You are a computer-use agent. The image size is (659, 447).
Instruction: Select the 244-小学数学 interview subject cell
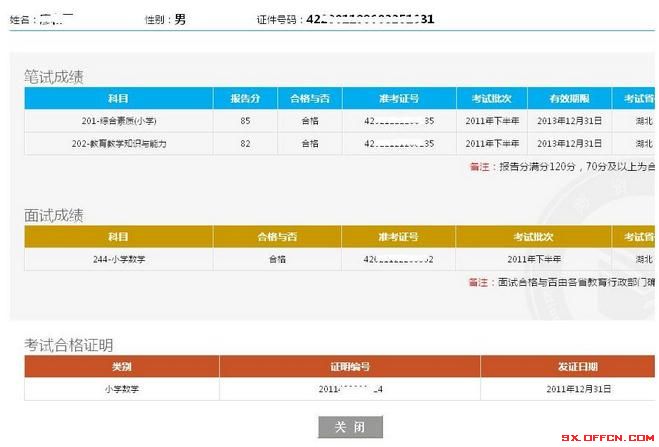coord(119,259)
